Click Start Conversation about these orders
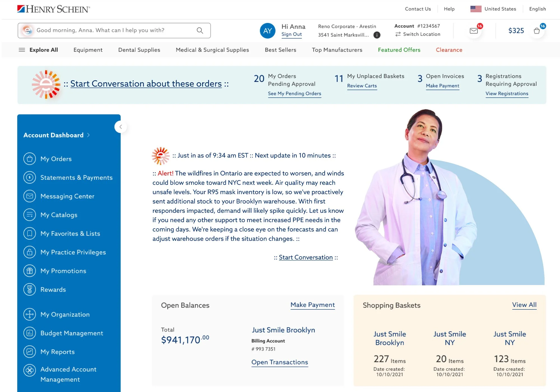Image resolution: width=560 pixels, height=392 pixels. pyautogui.click(x=146, y=84)
